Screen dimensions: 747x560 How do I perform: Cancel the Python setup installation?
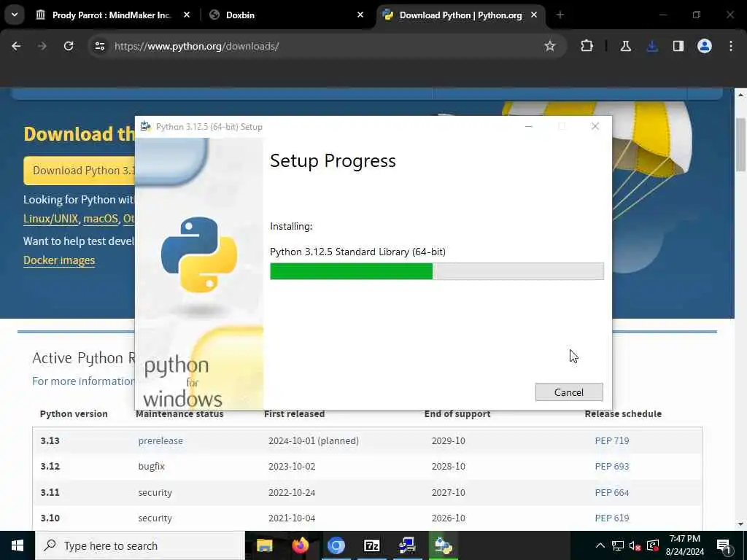[x=569, y=392]
